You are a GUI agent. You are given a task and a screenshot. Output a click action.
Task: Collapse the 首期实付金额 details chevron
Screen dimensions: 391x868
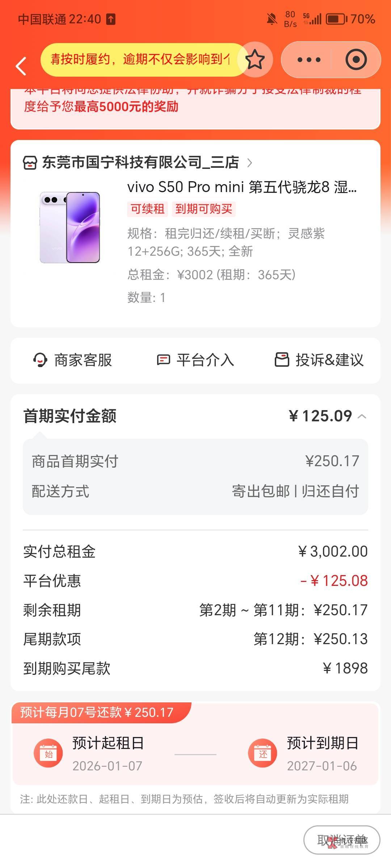(362, 417)
